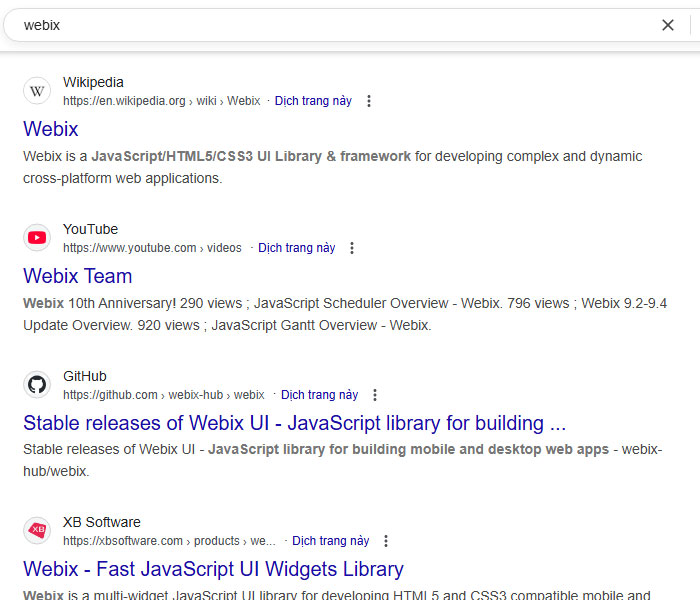Click 'Dịch trang này' next to the GitHub URL
Screen dimensions: 700x600
(319, 395)
